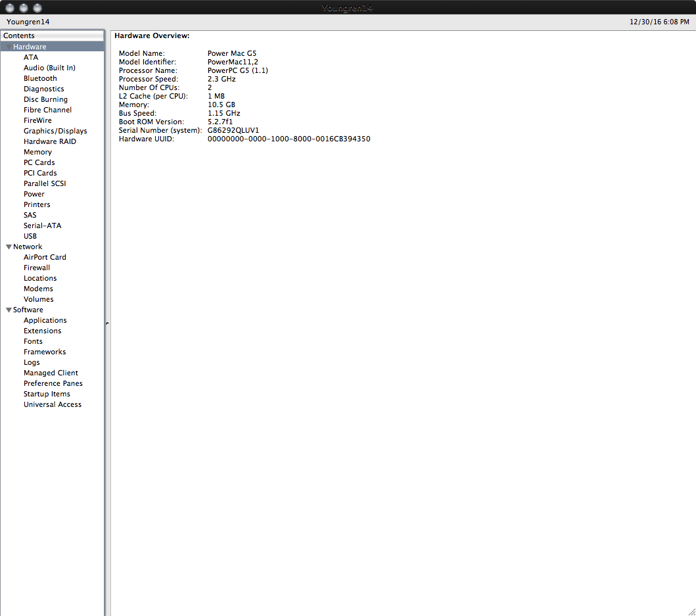Close the Youngren14 window
Screen dimensions: 696x616
(10, 7)
